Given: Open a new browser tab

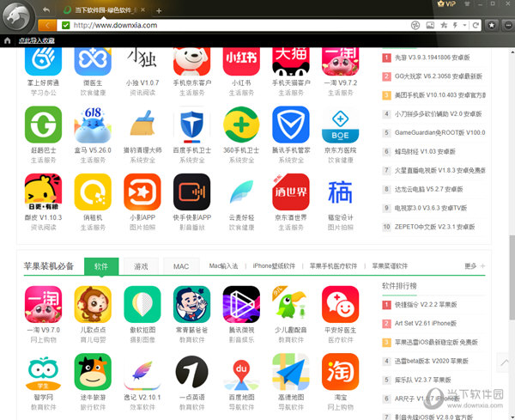Looking at the screenshot, I should point(159,11).
